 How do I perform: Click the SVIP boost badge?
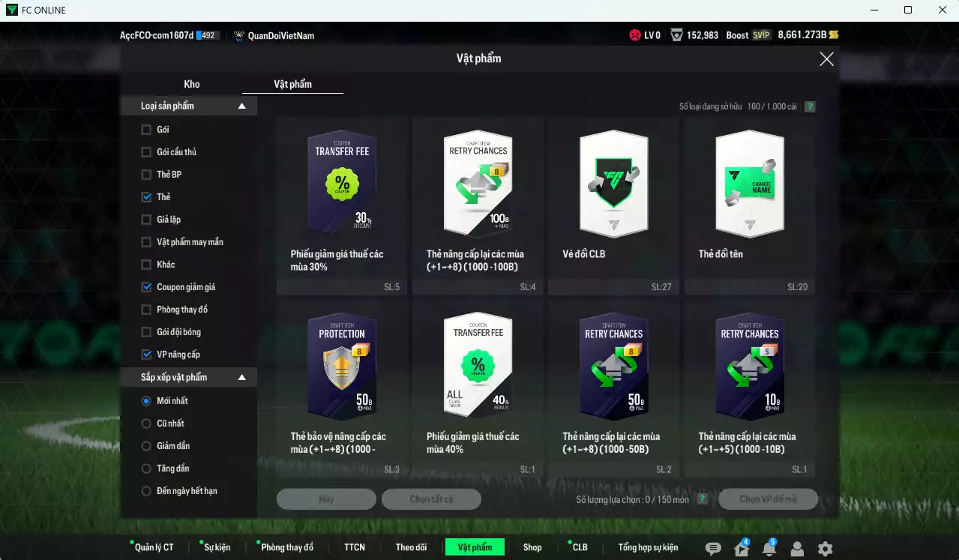pyautogui.click(x=762, y=35)
